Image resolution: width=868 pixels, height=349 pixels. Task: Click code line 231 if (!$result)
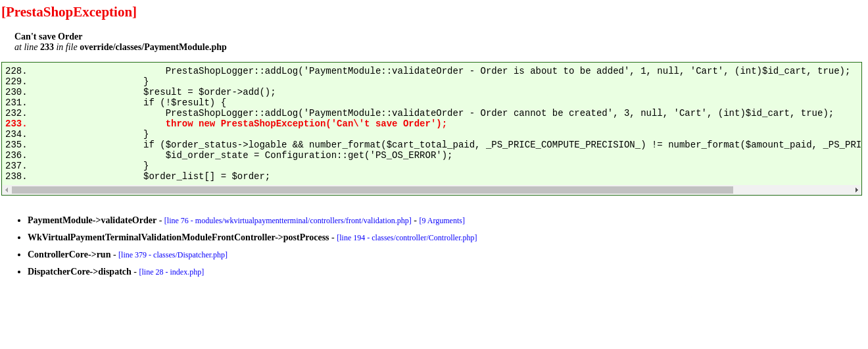(x=184, y=103)
